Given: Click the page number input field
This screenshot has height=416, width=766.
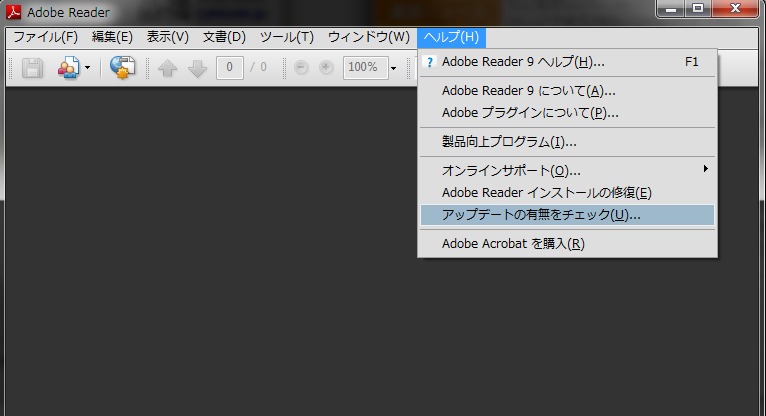Looking at the screenshot, I should [230, 67].
